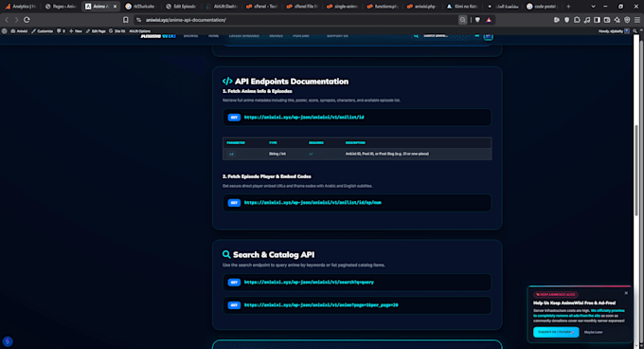Click the anilist/id endpoint URL
The image size is (644, 349).
(304, 118)
